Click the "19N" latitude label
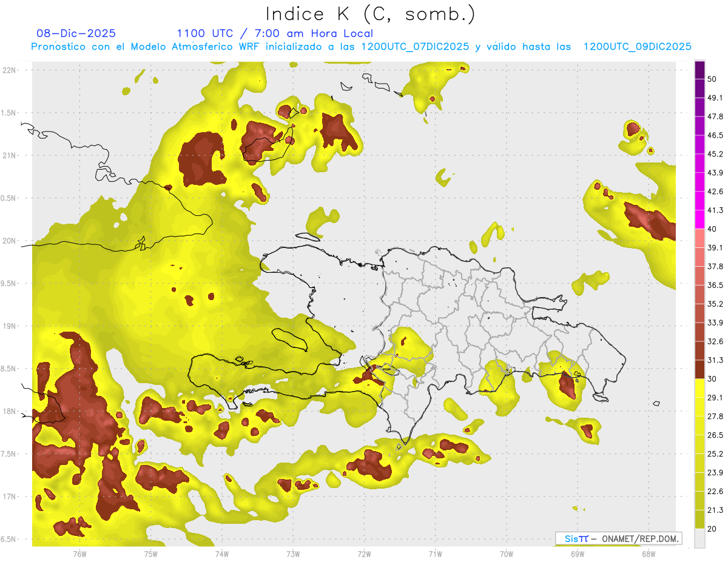The image size is (728, 562). (x=9, y=326)
